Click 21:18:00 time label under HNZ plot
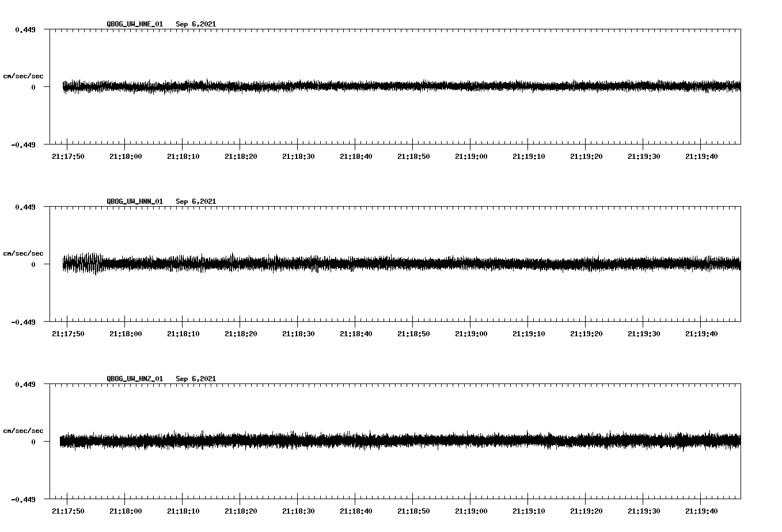Viewport: 782px width, 532px height. 126,511
